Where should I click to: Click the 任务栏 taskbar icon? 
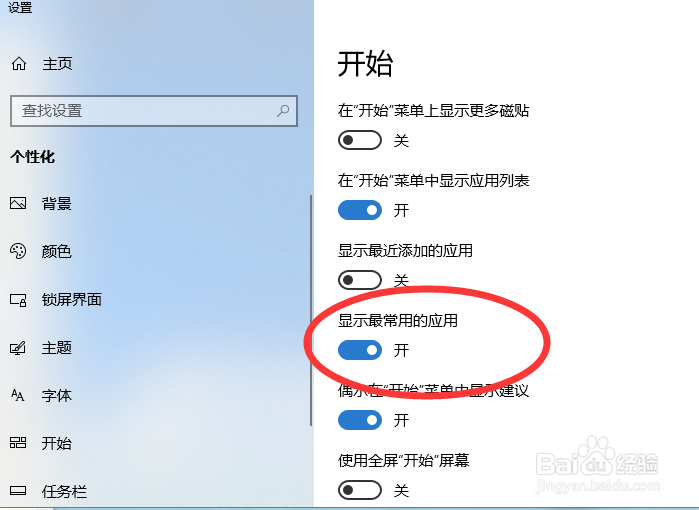click(x=18, y=491)
